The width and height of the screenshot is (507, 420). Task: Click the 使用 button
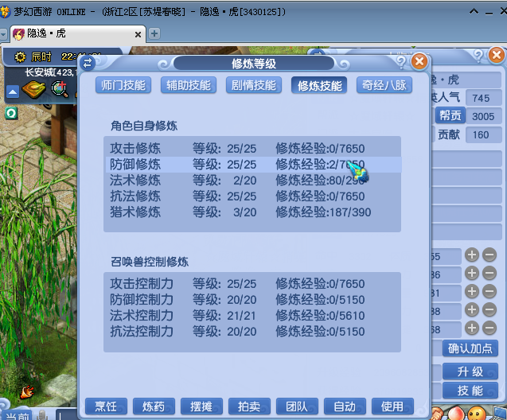coord(392,406)
